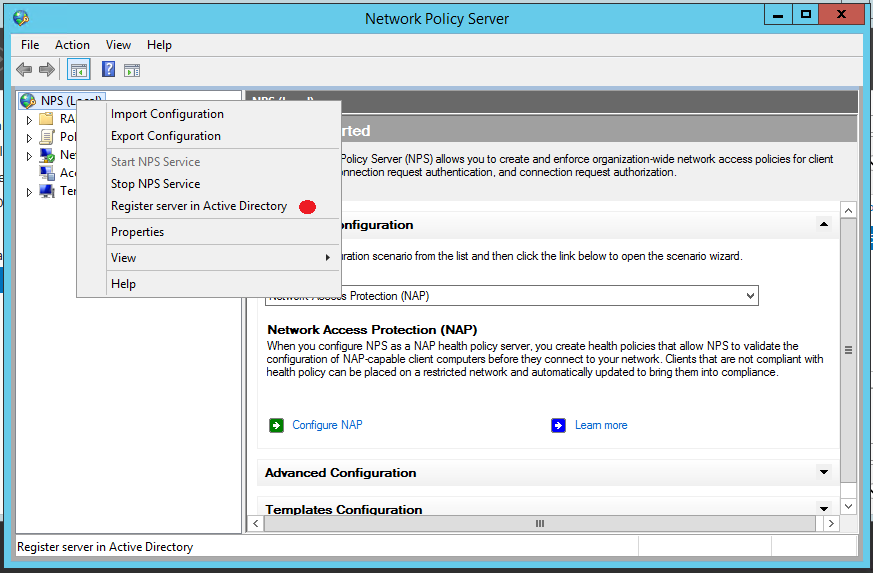Click the NPS globe icon in title bar

(x=21, y=18)
